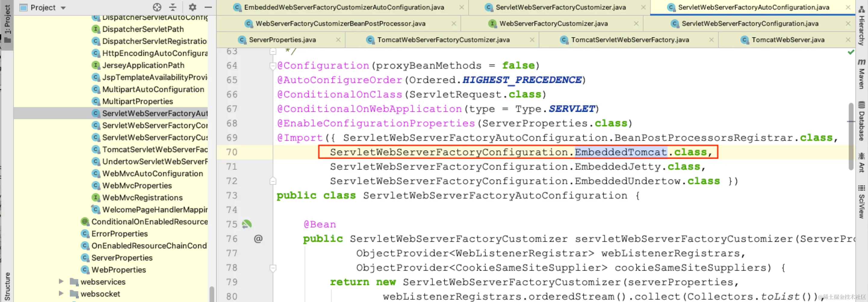Viewport: 868px width, 302px height.
Task: Click the @ gutter marker on line 76
Action: [x=258, y=239]
